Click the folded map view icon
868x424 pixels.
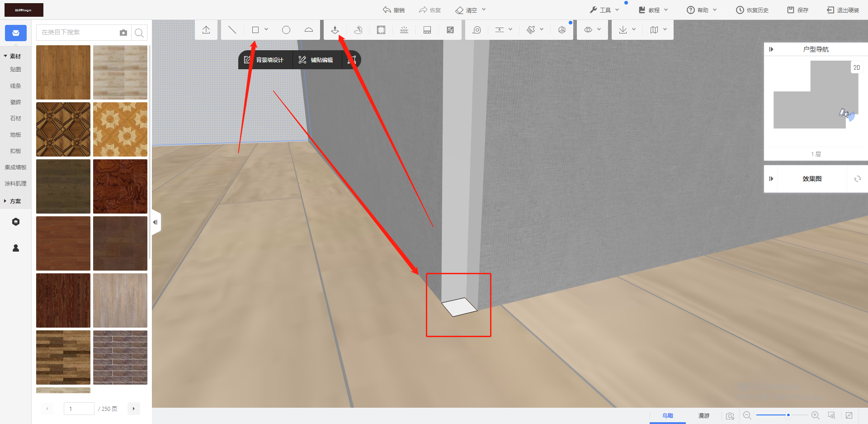click(x=654, y=30)
